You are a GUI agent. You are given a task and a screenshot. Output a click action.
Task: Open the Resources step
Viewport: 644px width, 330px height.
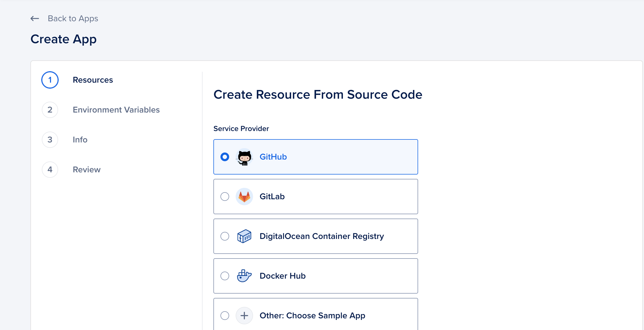[x=93, y=80]
